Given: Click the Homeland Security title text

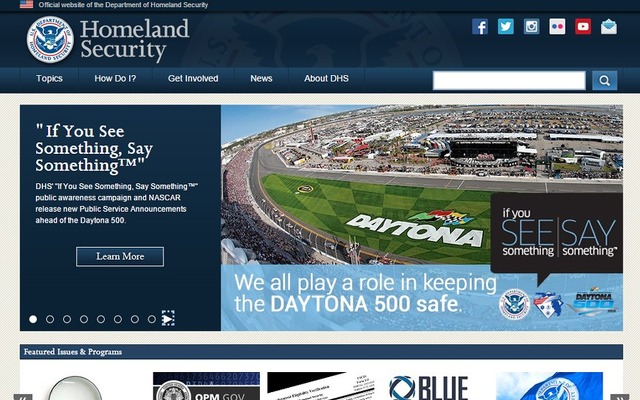Looking at the screenshot, I should pyautogui.click(x=135, y=40).
